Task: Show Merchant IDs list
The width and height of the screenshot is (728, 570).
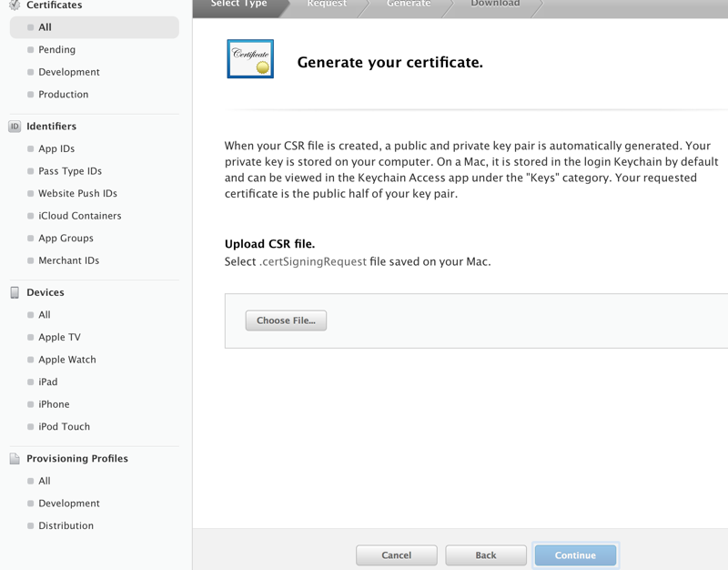Action: [68, 260]
